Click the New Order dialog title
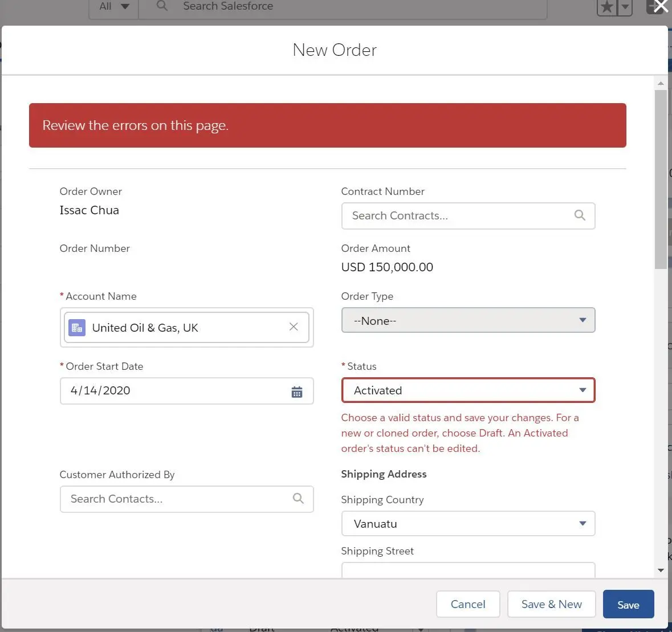672x632 pixels. [x=334, y=50]
